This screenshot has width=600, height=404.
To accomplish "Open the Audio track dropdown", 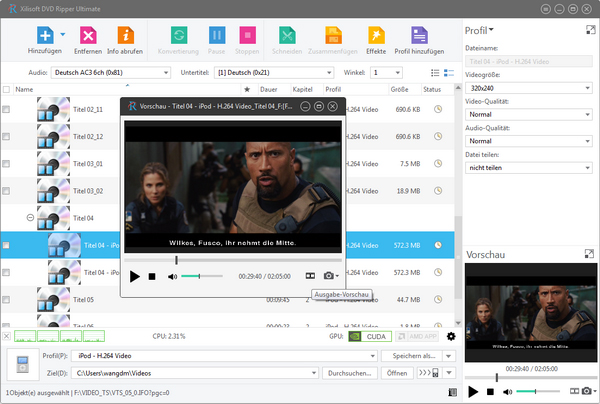I will [x=111, y=73].
